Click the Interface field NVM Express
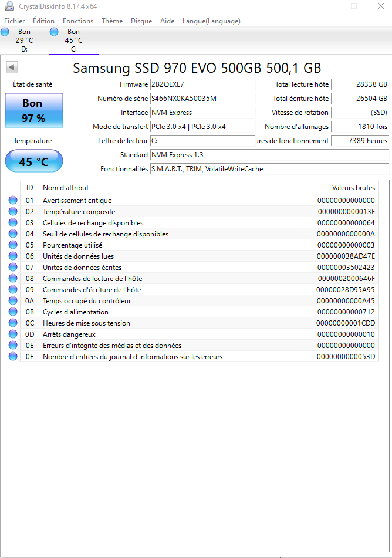The height and width of the screenshot is (558, 392). pyautogui.click(x=202, y=113)
